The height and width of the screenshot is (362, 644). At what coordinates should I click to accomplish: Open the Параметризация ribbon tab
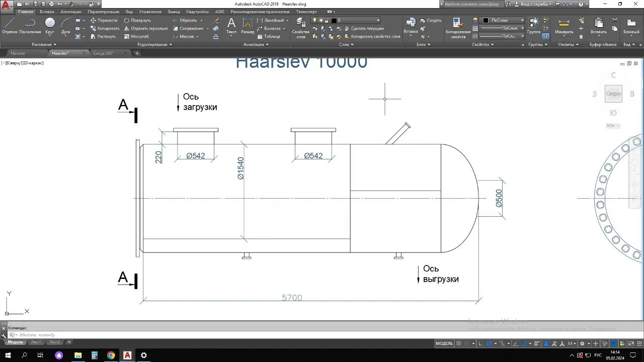coord(103,12)
